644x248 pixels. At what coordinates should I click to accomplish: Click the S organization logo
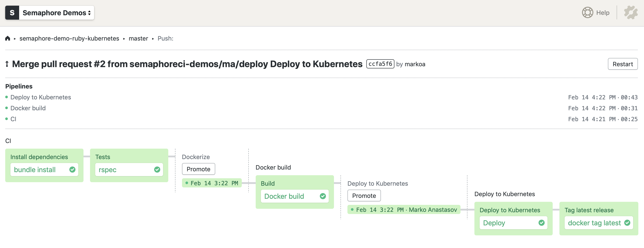click(12, 12)
